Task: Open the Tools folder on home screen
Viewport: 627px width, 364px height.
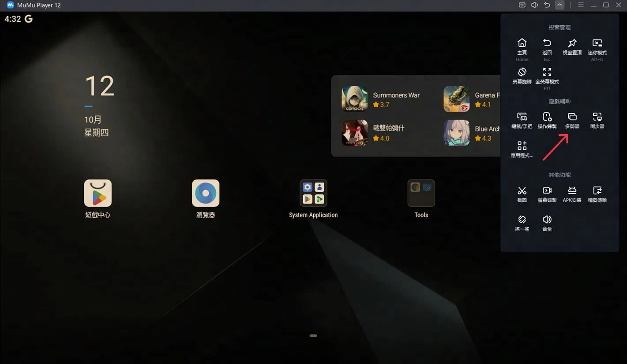Action: click(421, 193)
